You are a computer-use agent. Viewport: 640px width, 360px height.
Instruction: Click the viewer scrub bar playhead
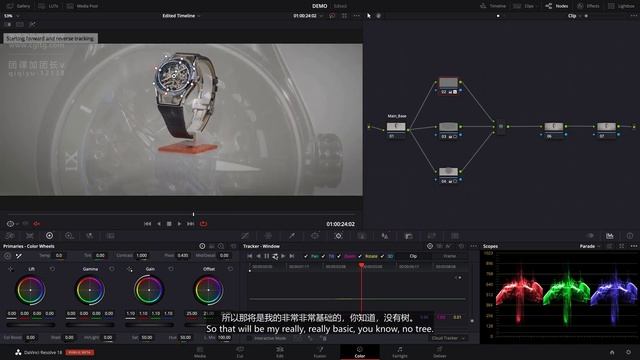pyautogui.click(x=193, y=214)
